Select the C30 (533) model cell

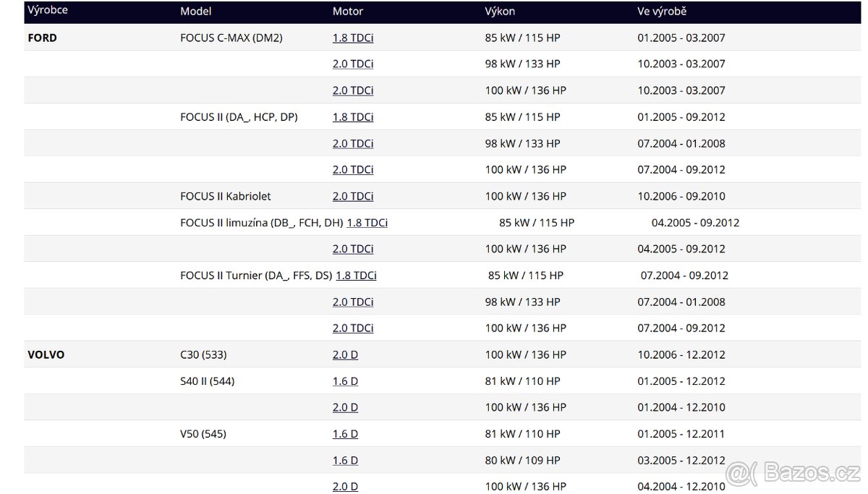click(x=203, y=354)
